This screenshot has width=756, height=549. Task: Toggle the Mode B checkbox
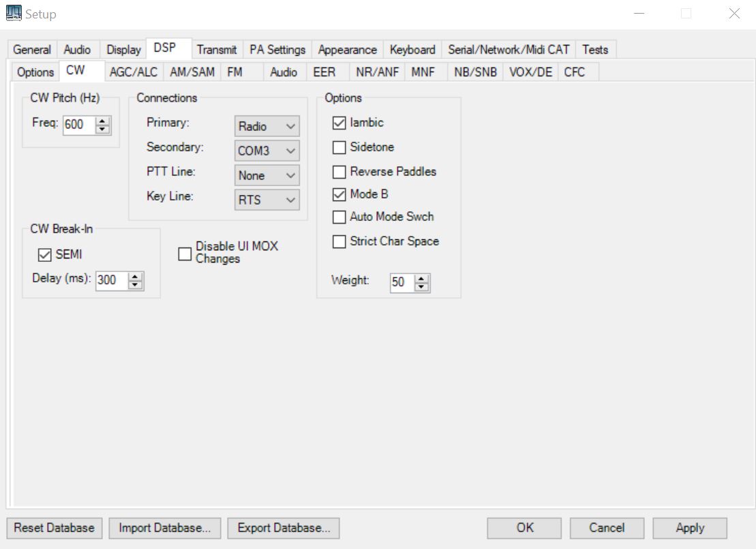point(339,194)
